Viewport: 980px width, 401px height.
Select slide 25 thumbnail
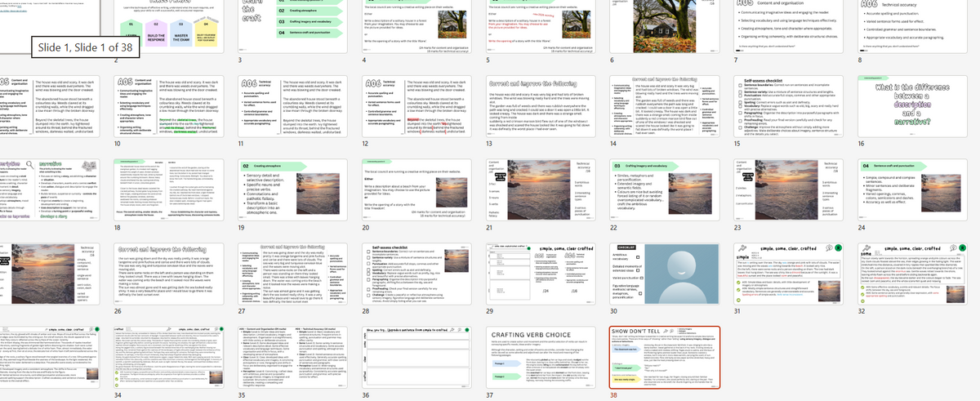[x=49, y=273]
